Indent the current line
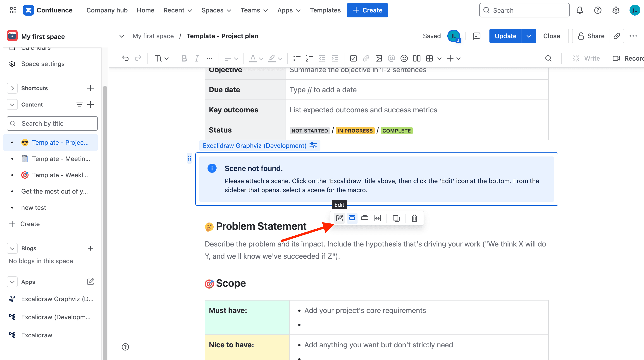The width and height of the screenshot is (644, 360). pyautogui.click(x=335, y=59)
